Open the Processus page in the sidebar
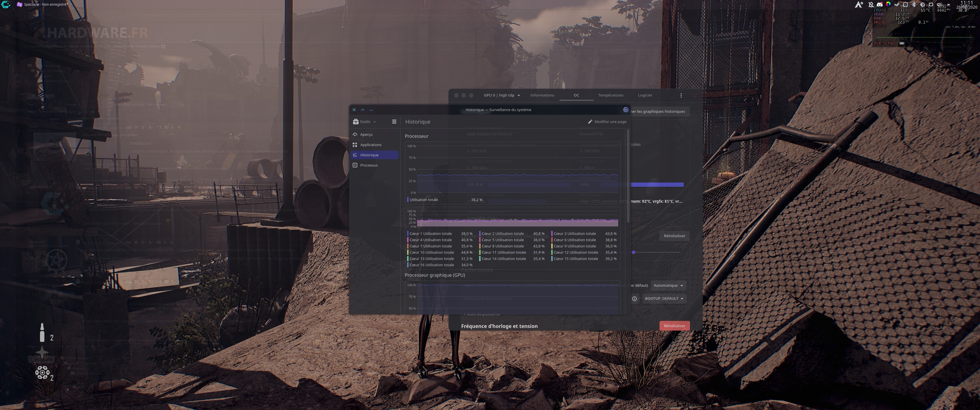The image size is (980, 410). pyautogui.click(x=374, y=165)
